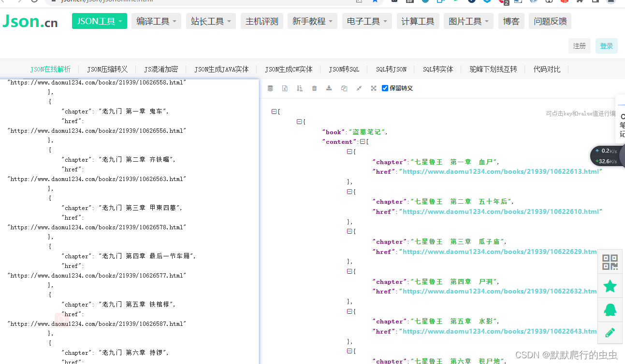Switch to the SQL转JSON tab
This screenshot has height=364, width=625.
pos(391,69)
